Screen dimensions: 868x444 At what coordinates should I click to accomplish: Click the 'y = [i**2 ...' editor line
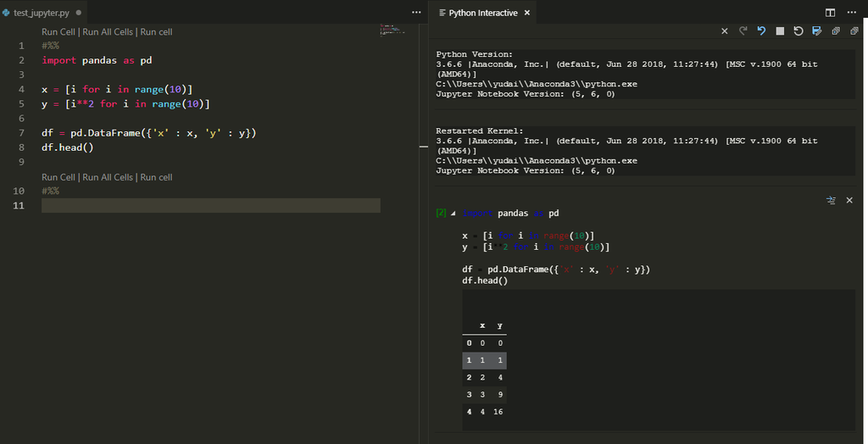pyautogui.click(x=125, y=104)
